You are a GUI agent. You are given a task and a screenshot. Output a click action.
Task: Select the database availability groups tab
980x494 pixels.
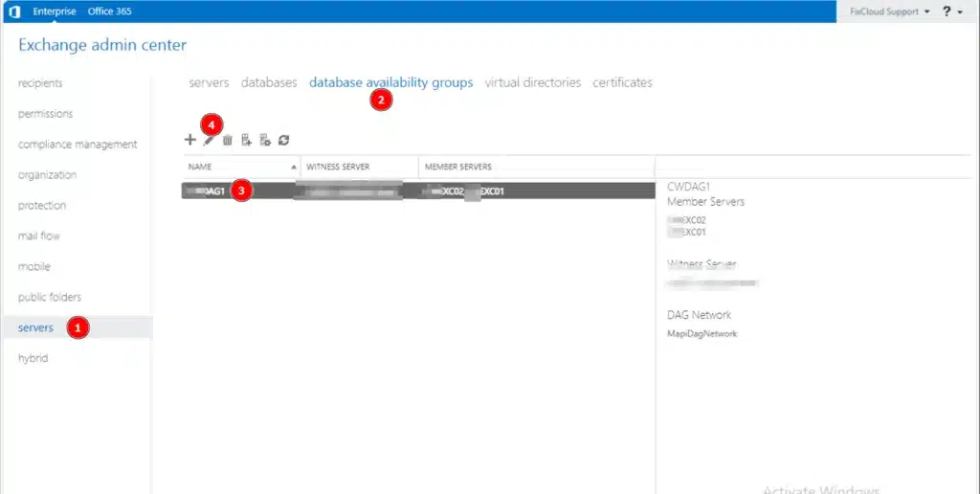pos(390,83)
